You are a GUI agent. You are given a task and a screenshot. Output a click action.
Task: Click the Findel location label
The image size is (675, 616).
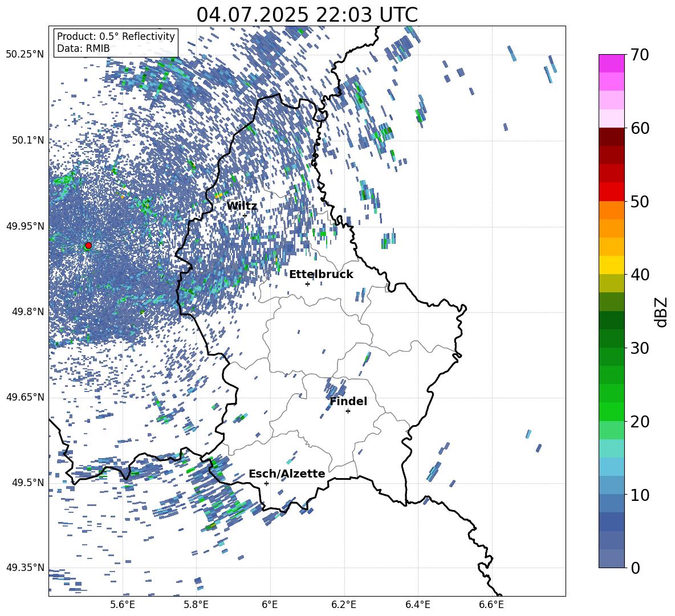(348, 401)
